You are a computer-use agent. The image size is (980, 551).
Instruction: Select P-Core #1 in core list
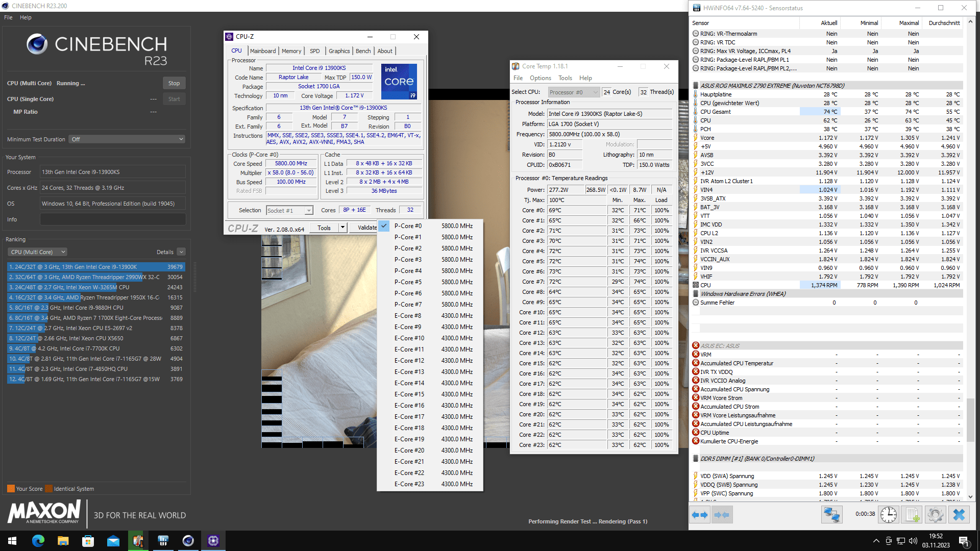click(430, 237)
